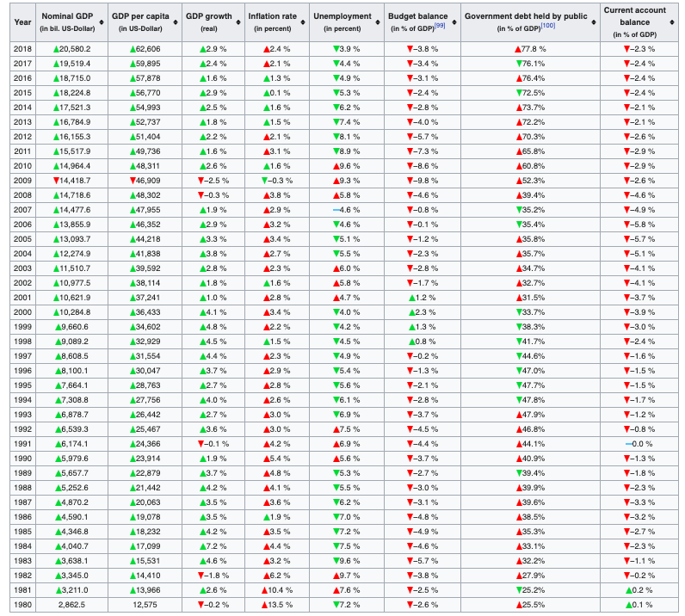Click the Year column header
The width and height of the screenshot is (685, 616).
(x=22, y=22)
